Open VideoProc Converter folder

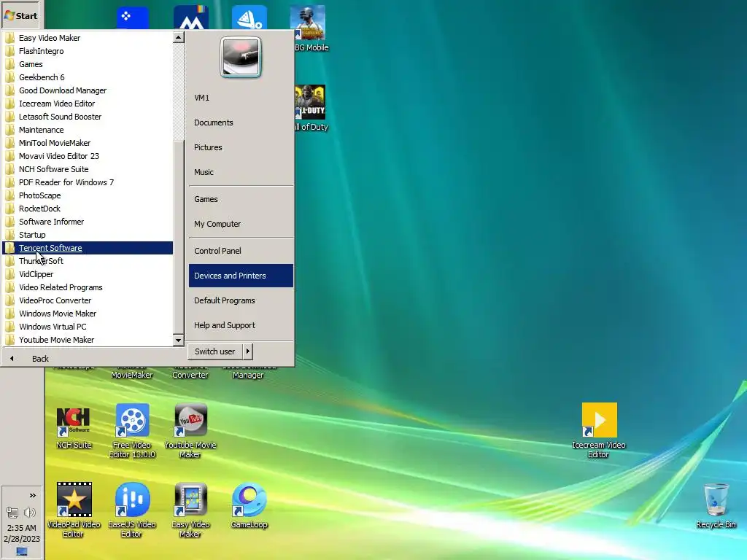click(x=88, y=300)
